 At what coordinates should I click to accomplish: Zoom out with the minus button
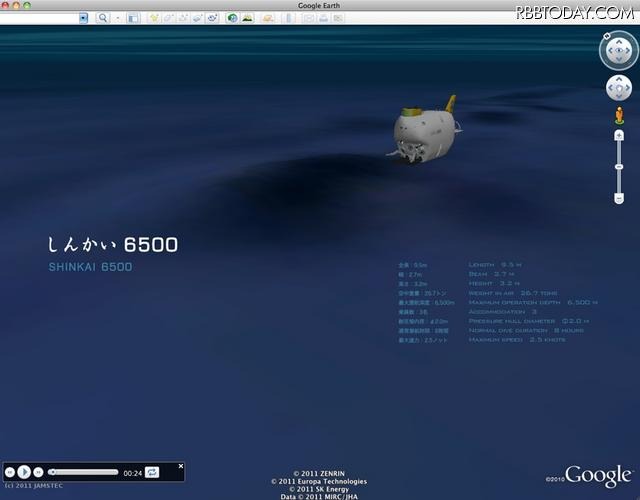point(619,199)
